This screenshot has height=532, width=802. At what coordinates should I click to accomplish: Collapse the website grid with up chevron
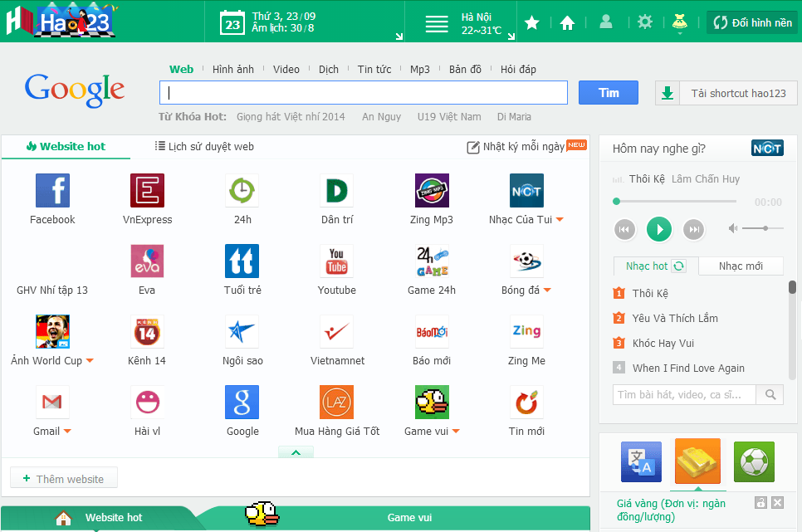pyautogui.click(x=296, y=452)
